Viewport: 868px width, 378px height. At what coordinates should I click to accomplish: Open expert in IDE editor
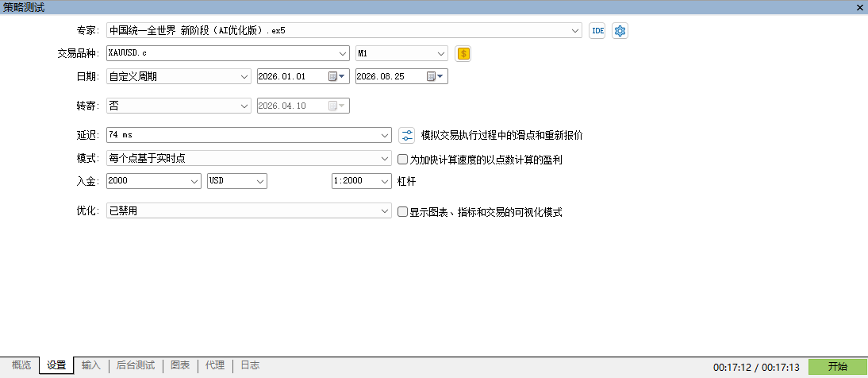click(x=597, y=30)
